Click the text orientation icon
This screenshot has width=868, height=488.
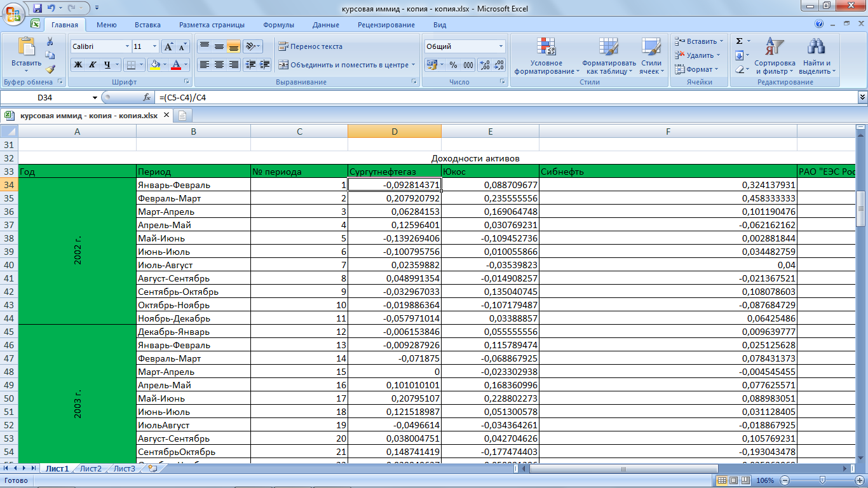tap(252, 46)
